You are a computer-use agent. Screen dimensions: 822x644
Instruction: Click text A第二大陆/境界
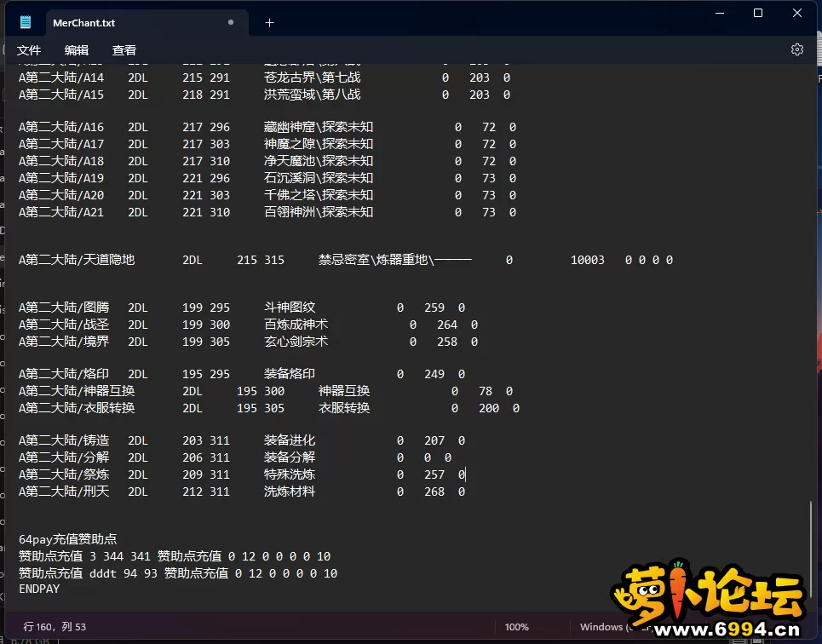[x=64, y=342]
